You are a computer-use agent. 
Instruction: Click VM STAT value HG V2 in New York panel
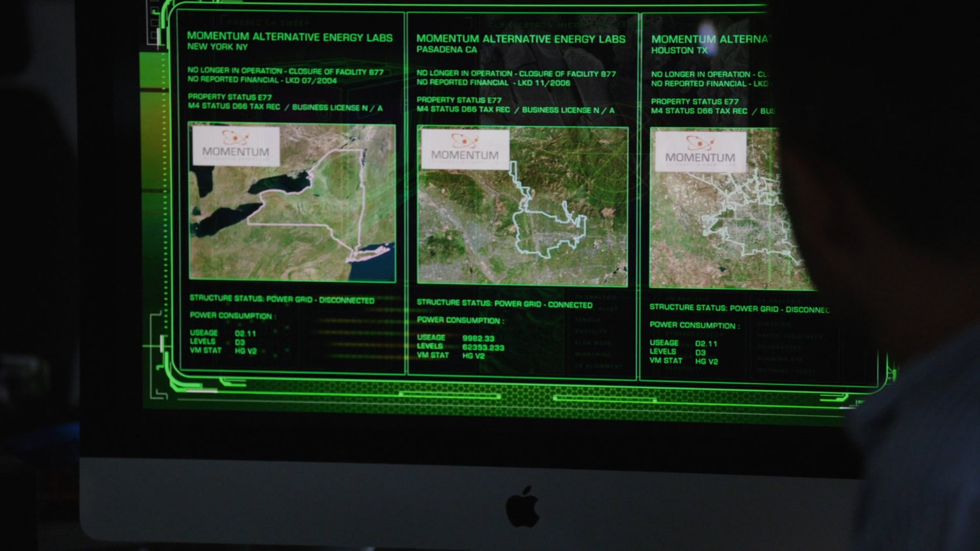point(246,351)
